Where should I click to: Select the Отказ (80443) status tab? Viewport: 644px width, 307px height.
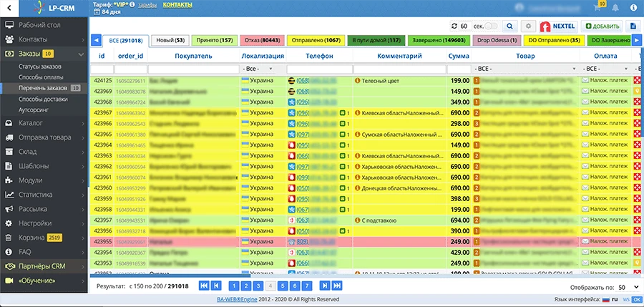[x=262, y=40]
